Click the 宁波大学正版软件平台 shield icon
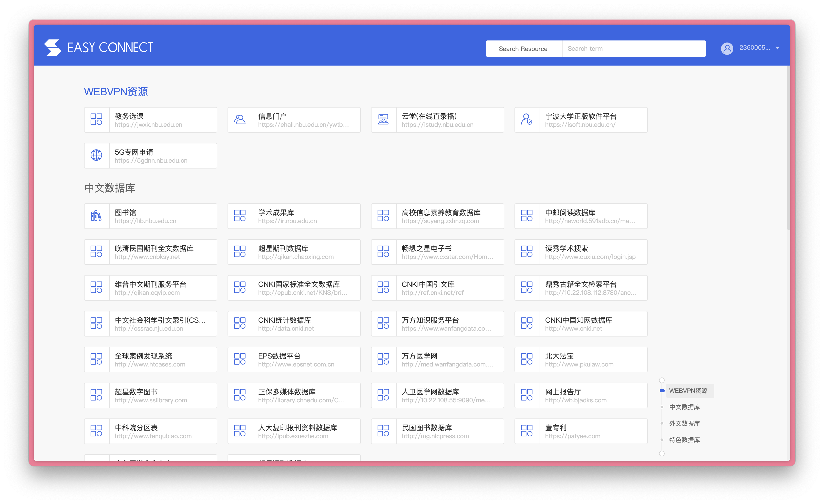Image resolution: width=824 pixels, height=504 pixels. coord(526,119)
